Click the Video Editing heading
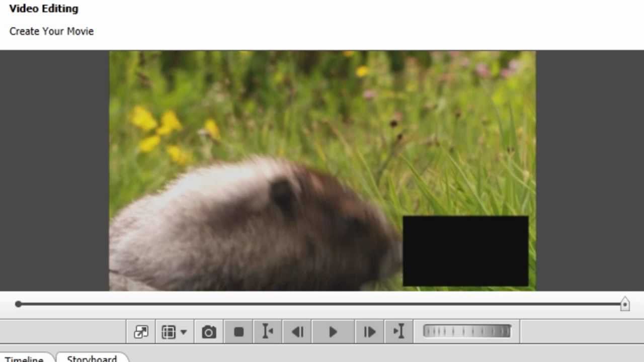 pos(44,9)
